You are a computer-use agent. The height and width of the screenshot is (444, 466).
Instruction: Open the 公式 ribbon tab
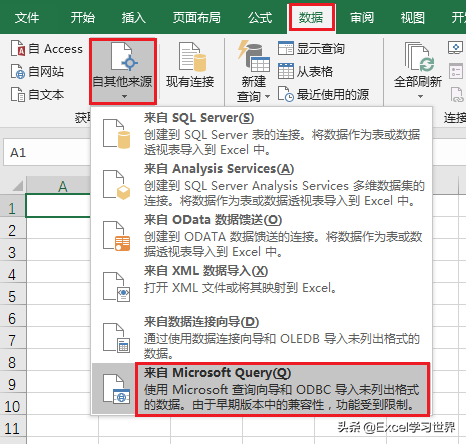[260, 18]
